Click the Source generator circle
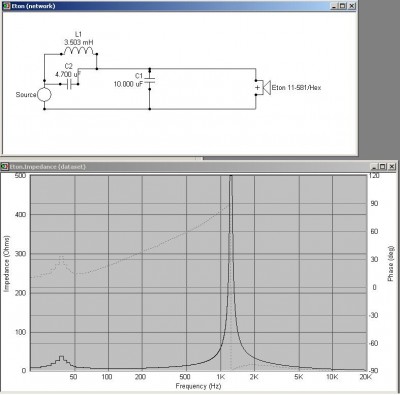The width and height of the screenshot is (400, 395). (x=44, y=95)
